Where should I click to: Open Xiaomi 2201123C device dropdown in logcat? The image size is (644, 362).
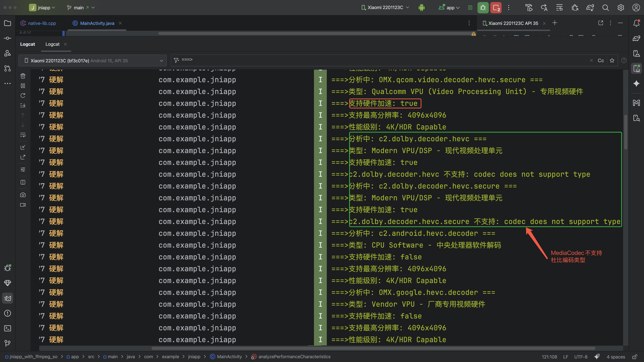click(92, 61)
